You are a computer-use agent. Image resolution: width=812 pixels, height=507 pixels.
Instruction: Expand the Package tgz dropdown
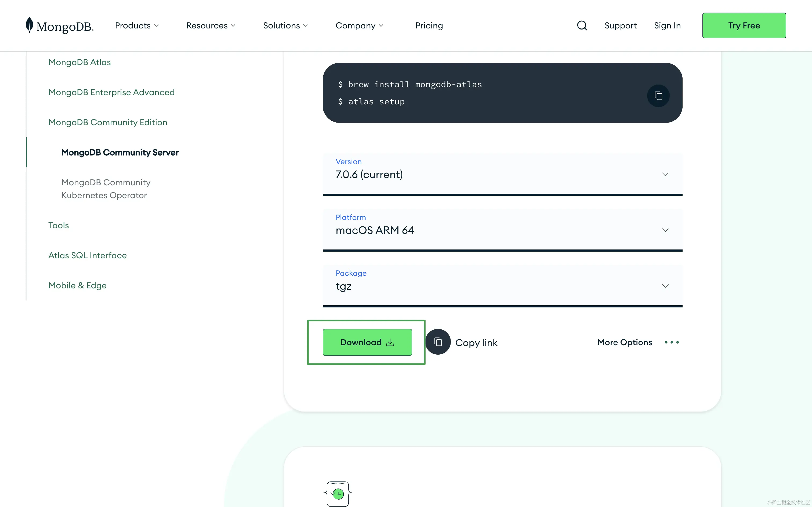click(x=502, y=286)
